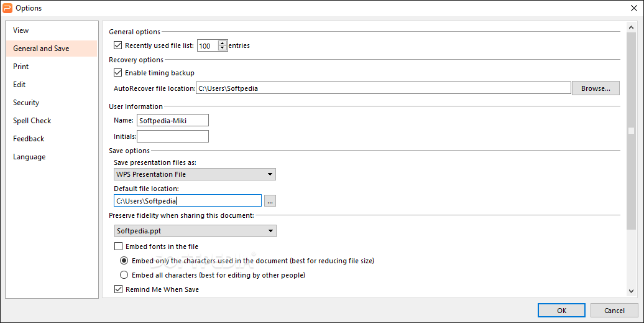644x323 pixels.
Task: Click the WPS Presentation app icon in title bar
Action: (x=7, y=8)
